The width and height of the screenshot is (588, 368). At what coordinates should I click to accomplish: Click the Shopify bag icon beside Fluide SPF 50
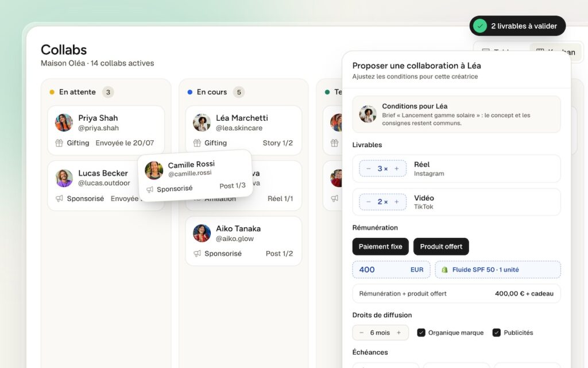[x=444, y=270]
